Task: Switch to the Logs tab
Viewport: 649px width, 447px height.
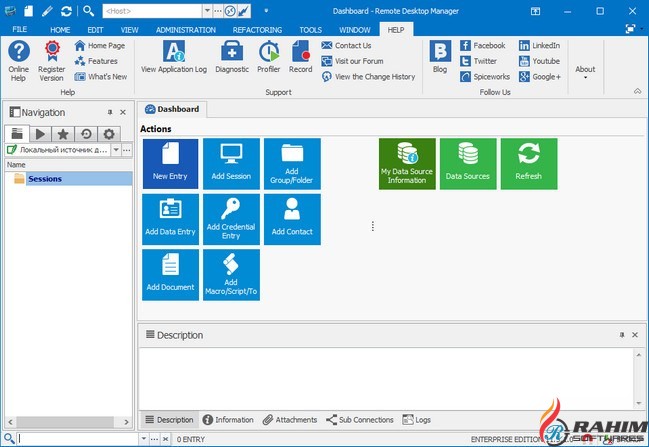Action: (x=416, y=420)
